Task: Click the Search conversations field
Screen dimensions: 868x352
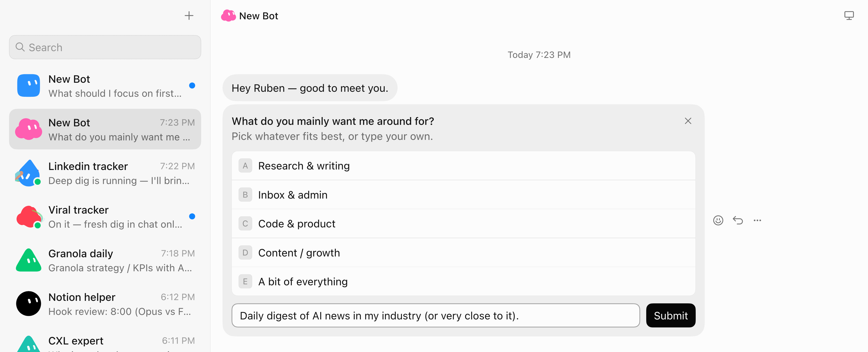Action: click(x=105, y=47)
